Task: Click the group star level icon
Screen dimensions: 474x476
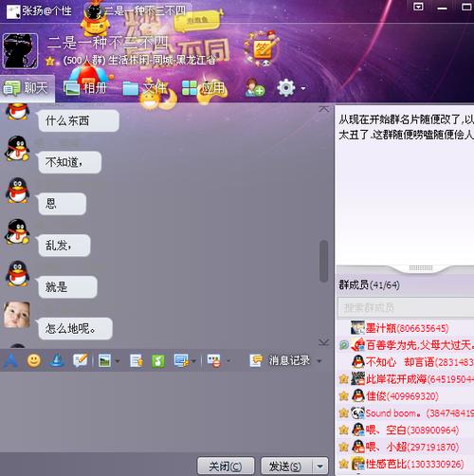Action: (x=50, y=61)
